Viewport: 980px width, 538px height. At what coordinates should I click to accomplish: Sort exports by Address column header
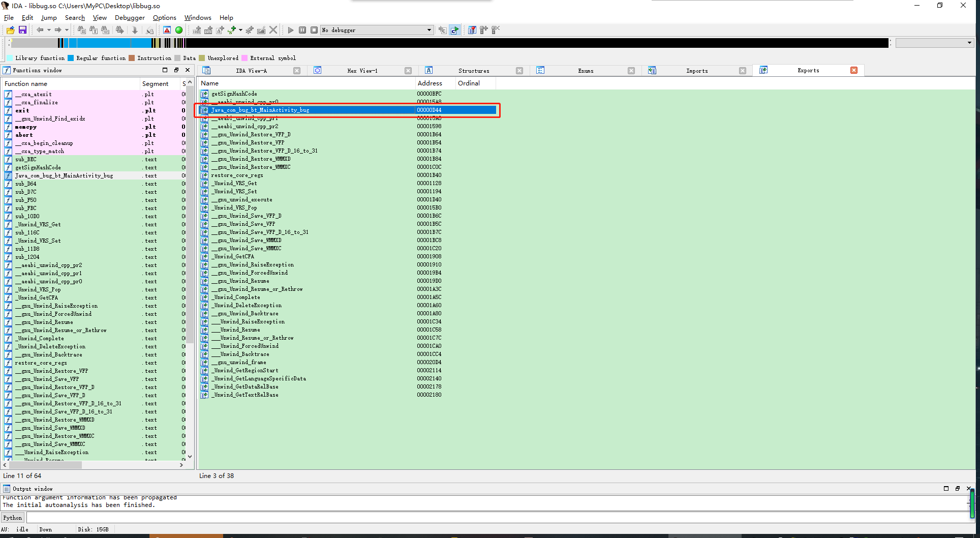tap(435, 83)
